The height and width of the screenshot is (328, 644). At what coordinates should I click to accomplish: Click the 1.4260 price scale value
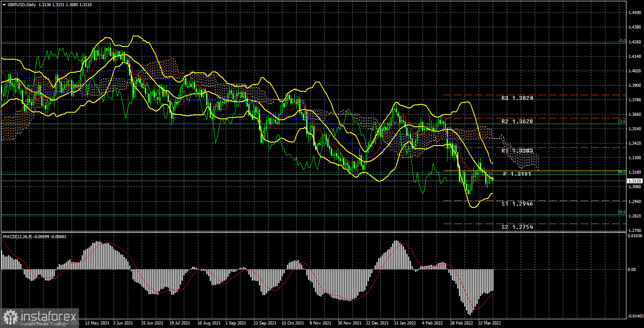coord(634,42)
